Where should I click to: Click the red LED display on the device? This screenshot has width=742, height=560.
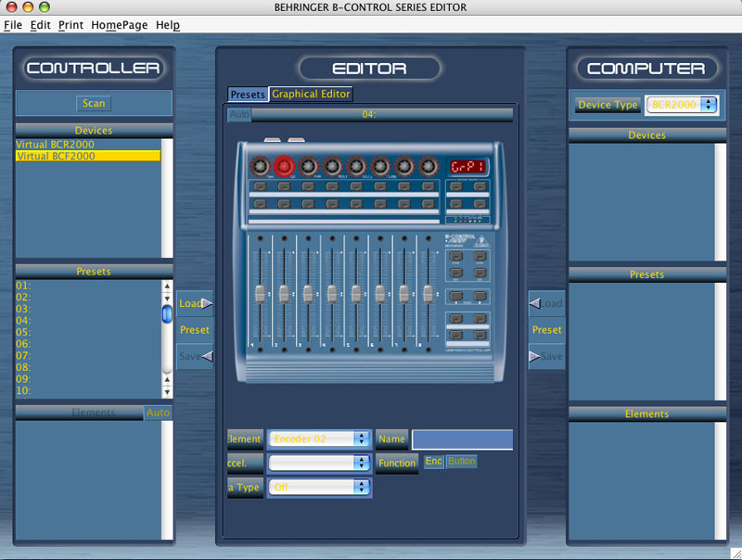click(467, 167)
